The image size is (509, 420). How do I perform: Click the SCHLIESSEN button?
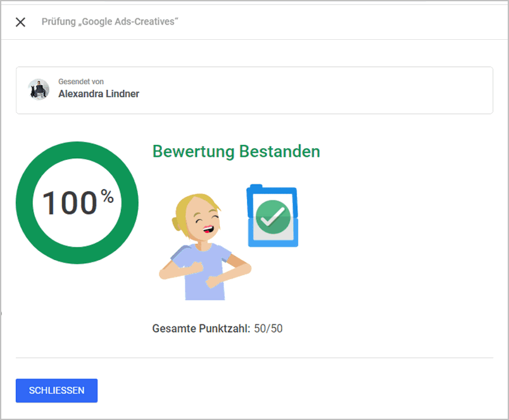pos(56,390)
